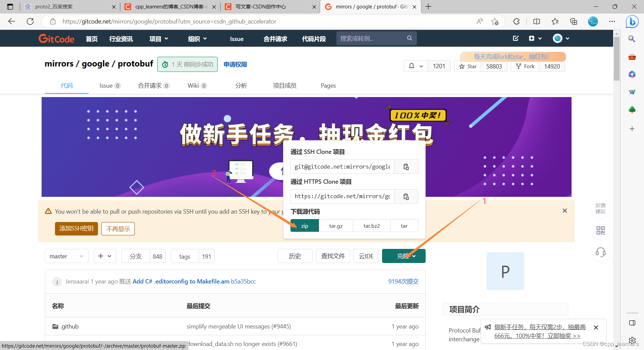
Task: Add a new sidebar app with plus
Action: point(632,129)
